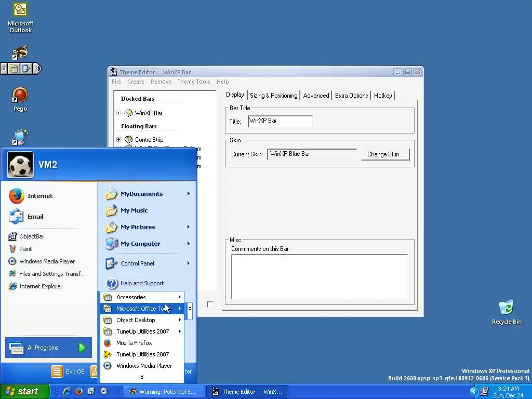Toggle checkbox at bottom of Theme Editor
Screen dimensions: 532x399
pos(210,304)
